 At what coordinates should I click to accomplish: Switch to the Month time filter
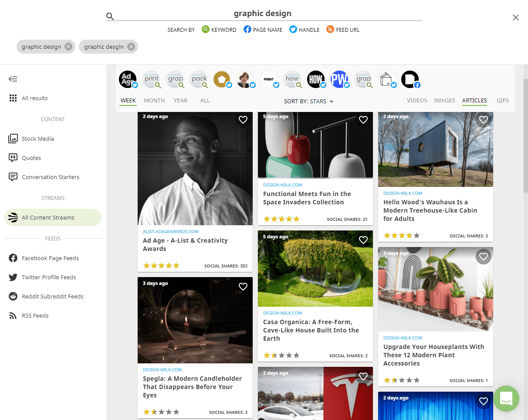pyautogui.click(x=154, y=101)
